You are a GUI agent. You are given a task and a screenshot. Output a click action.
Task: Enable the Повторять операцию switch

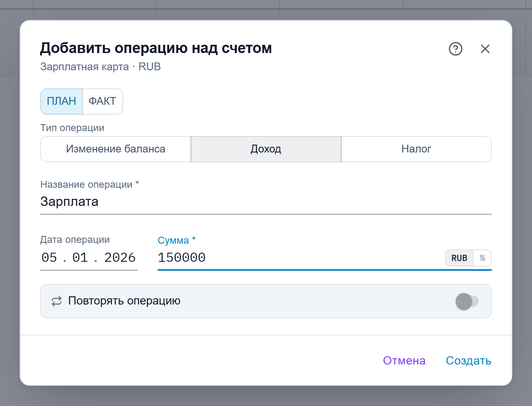tap(467, 301)
